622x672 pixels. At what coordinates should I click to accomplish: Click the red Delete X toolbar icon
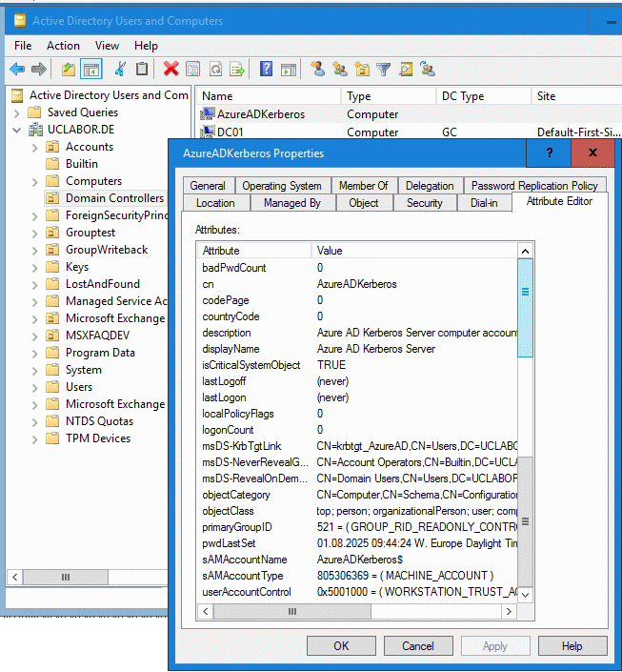(x=171, y=69)
